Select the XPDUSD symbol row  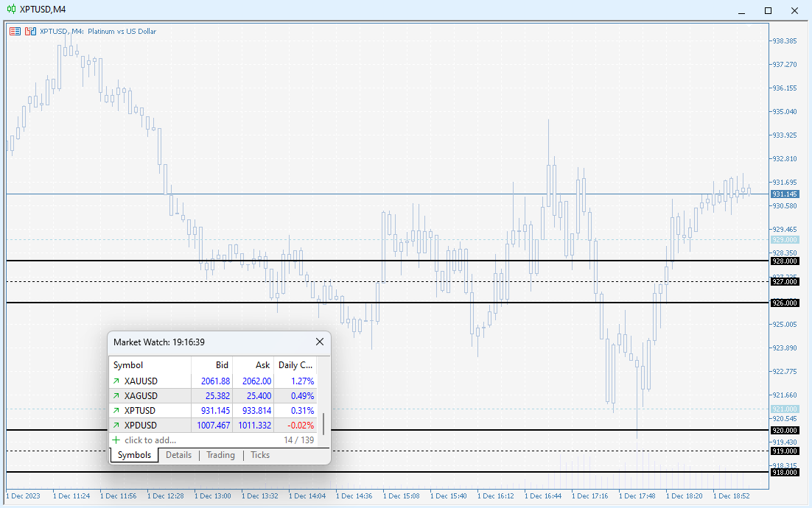click(213, 426)
